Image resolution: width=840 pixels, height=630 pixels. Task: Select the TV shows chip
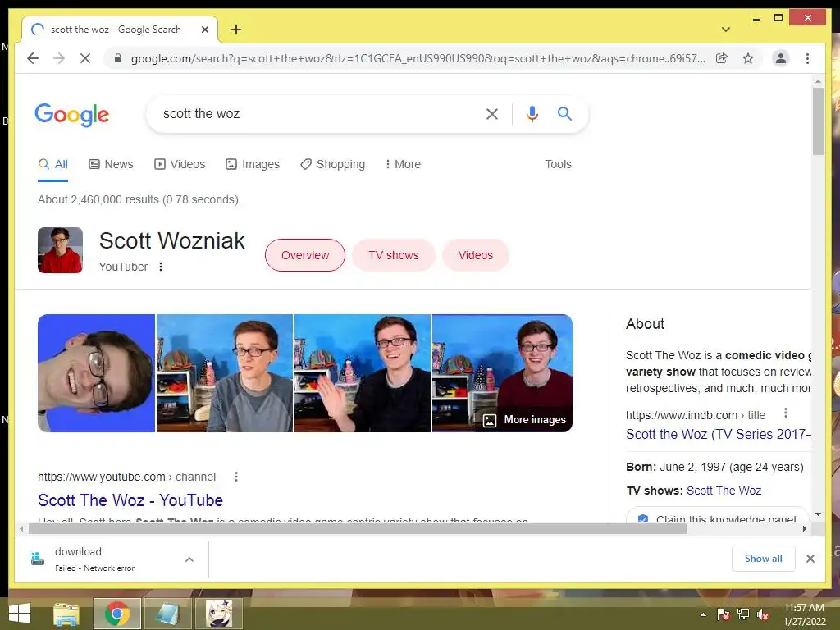click(x=393, y=255)
